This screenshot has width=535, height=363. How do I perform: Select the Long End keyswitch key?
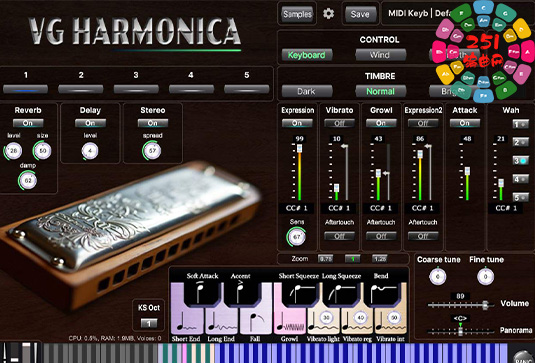pyautogui.click(x=221, y=321)
